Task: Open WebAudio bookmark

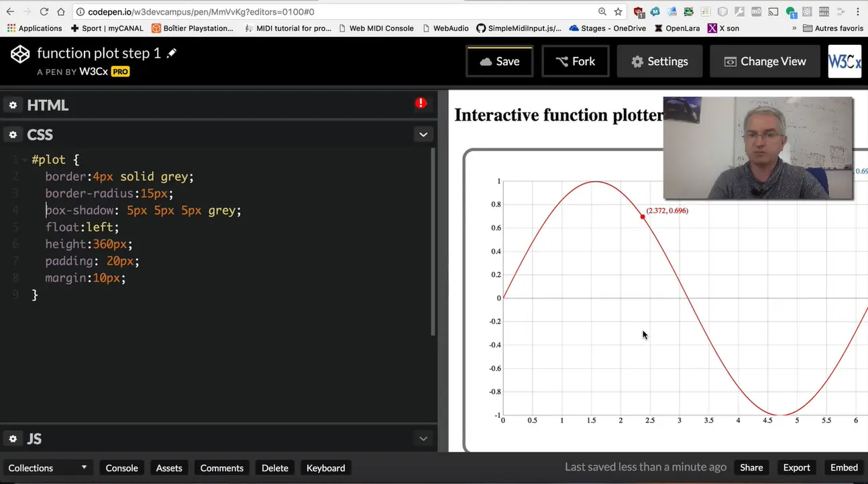Action: coord(446,28)
